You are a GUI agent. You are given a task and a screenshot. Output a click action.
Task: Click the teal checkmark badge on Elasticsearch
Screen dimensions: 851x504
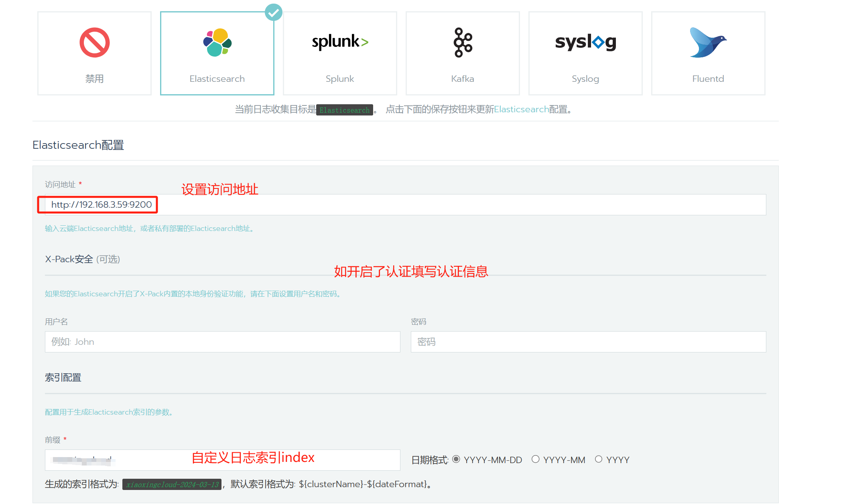pyautogui.click(x=274, y=12)
